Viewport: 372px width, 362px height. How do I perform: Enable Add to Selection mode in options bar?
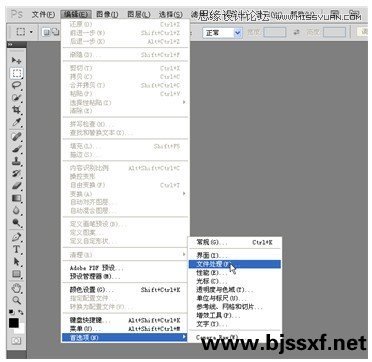[54, 32]
